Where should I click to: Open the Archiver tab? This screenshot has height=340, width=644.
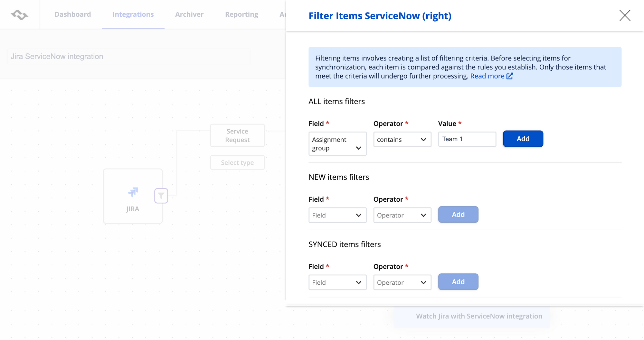click(x=189, y=14)
